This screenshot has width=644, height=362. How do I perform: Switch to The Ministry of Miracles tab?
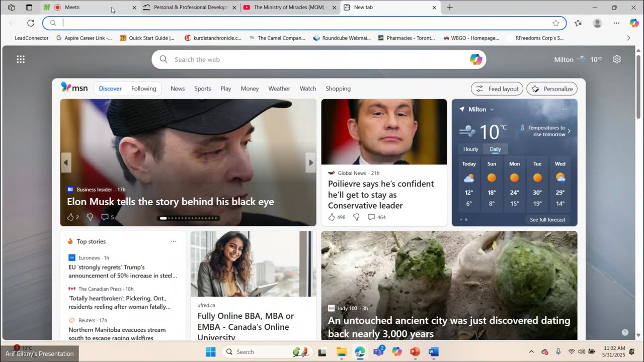(290, 8)
